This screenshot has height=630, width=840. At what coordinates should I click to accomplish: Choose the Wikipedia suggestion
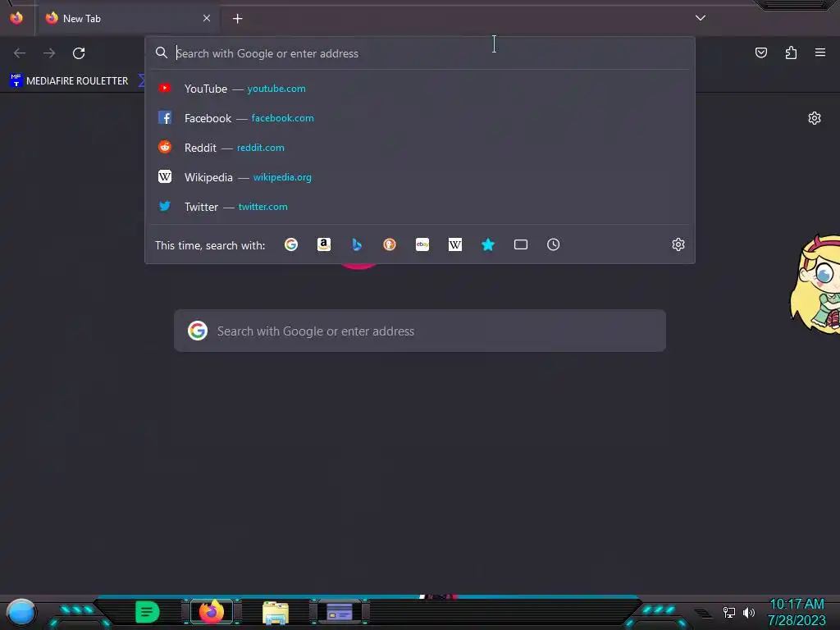click(420, 177)
